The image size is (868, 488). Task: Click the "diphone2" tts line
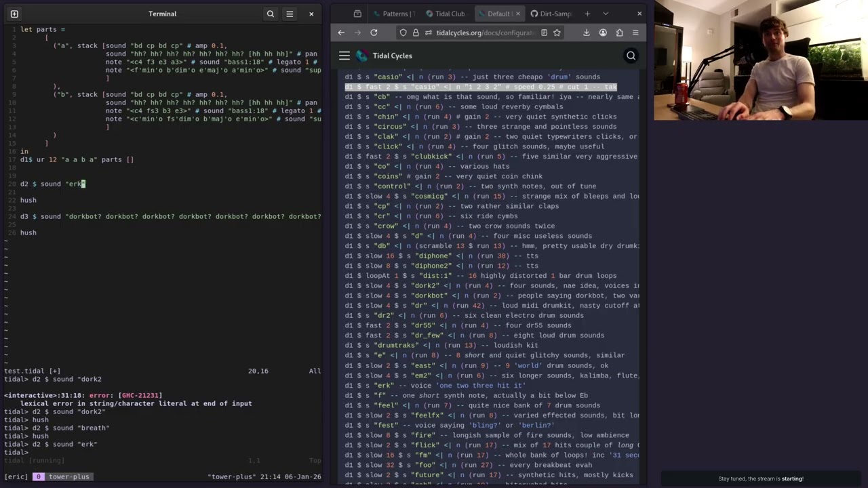441,266
